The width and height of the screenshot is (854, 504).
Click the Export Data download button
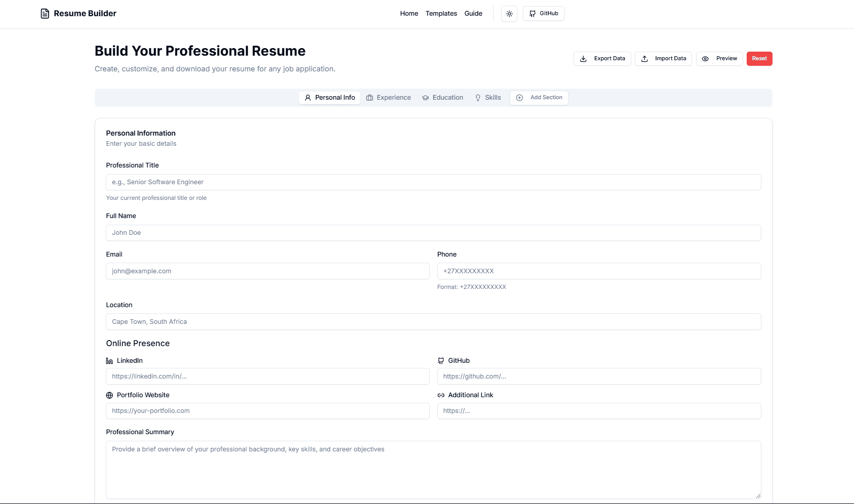point(602,59)
